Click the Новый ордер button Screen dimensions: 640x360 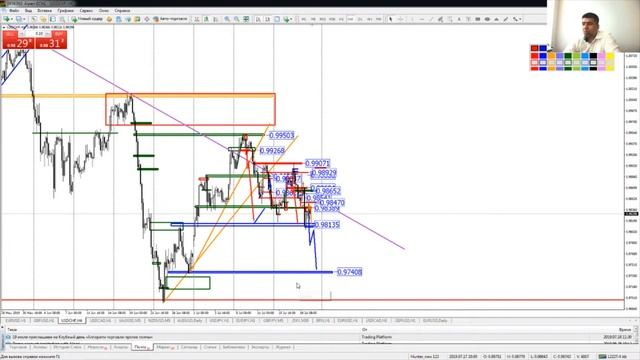pyautogui.click(x=87, y=19)
